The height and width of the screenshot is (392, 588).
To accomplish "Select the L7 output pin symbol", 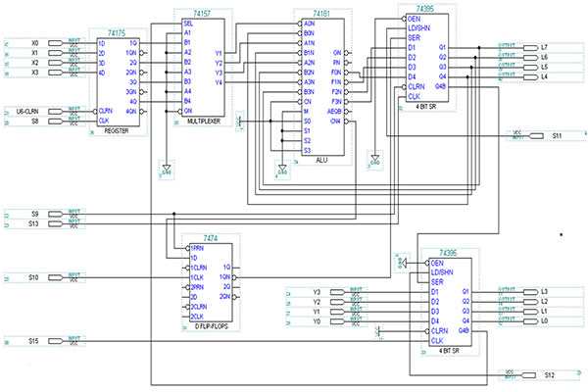I will [x=530, y=48].
